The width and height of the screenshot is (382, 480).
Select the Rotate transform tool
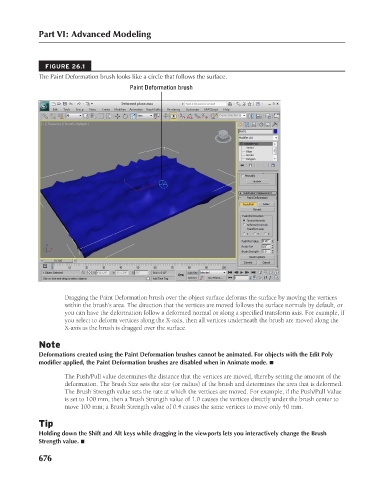coord(125,116)
